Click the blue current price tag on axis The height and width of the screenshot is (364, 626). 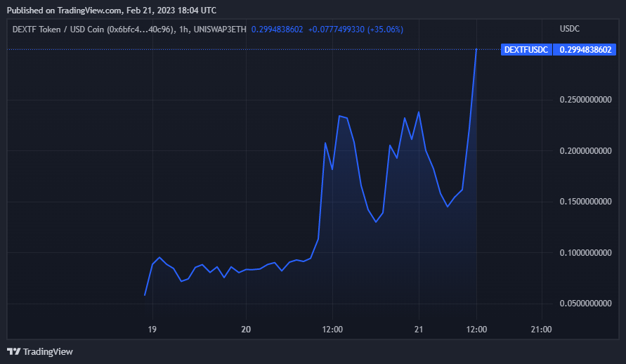pyautogui.click(x=587, y=49)
